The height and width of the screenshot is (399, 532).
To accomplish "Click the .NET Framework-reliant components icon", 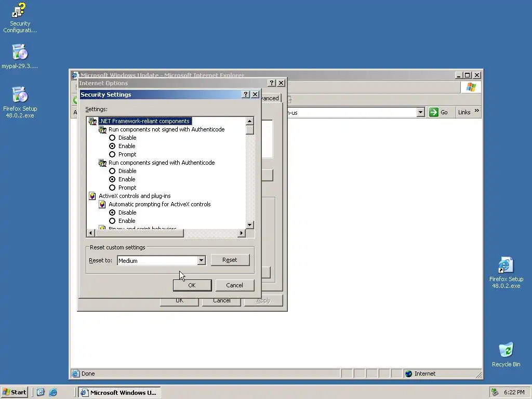I will [x=92, y=121].
